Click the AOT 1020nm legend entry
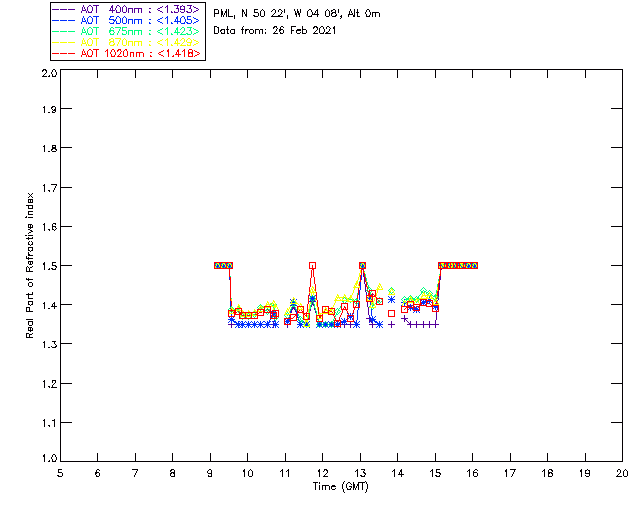This screenshot has width=640, height=512. pos(127,53)
